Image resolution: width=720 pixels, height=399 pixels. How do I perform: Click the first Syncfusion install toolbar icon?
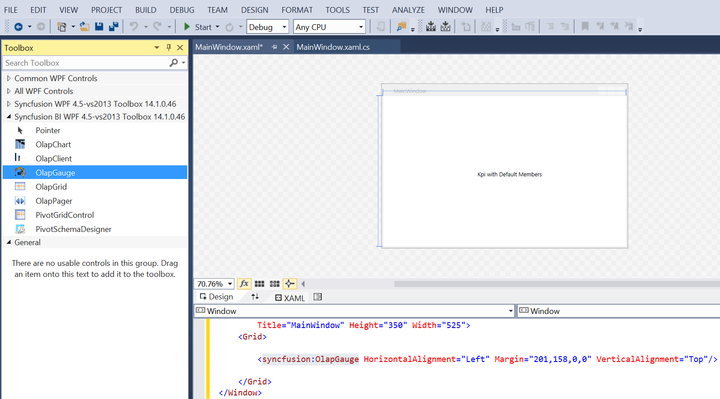pyautogui.click(x=431, y=27)
